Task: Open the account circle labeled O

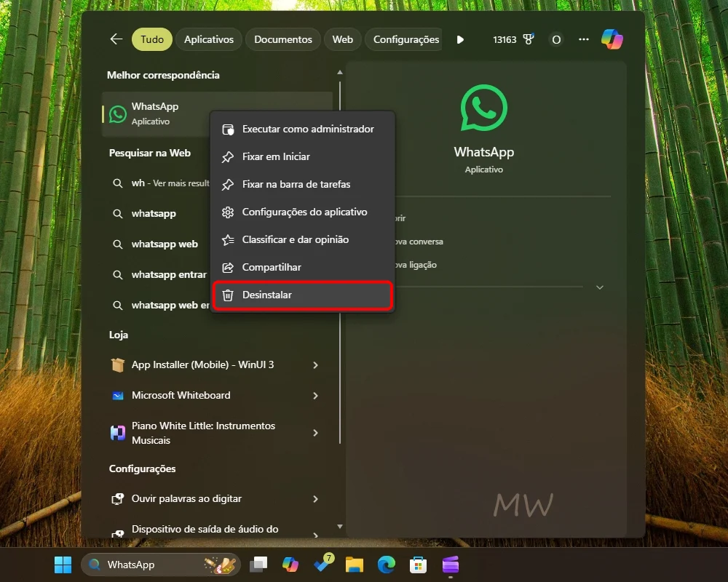Action: coord(556,40)
